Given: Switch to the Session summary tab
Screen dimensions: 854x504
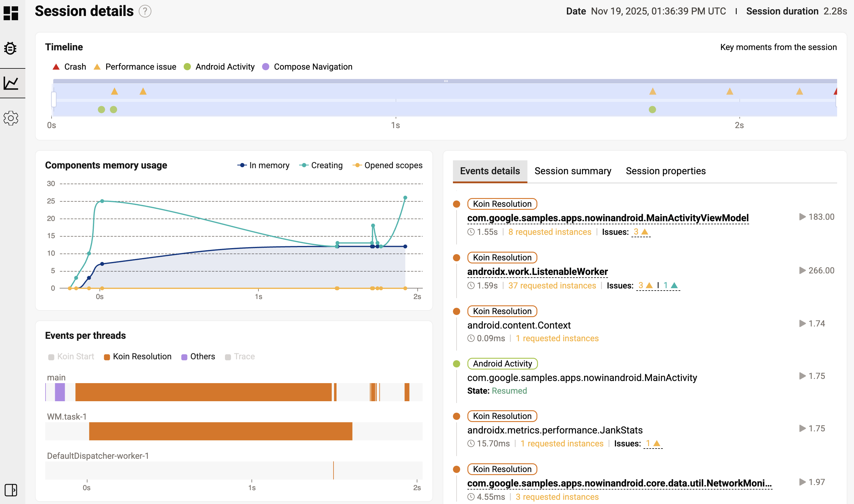Looking at the screenshot, I should 573,171.
